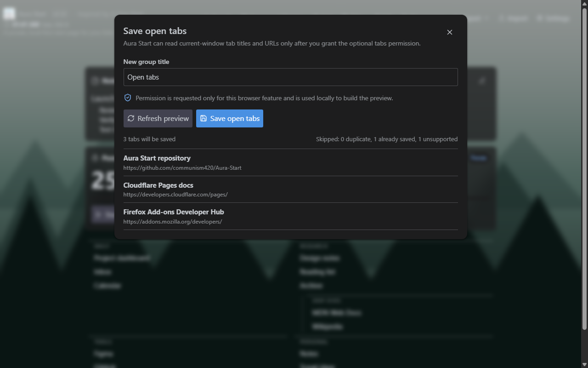The width and height of the screenshot is (588, 368).
Task: Click the New group title input field
Action: [290, 77]
